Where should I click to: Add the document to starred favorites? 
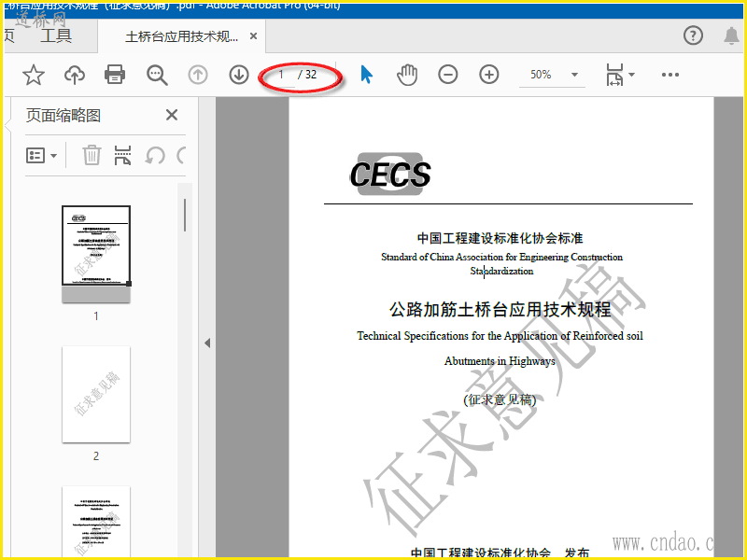coord(34,75)
